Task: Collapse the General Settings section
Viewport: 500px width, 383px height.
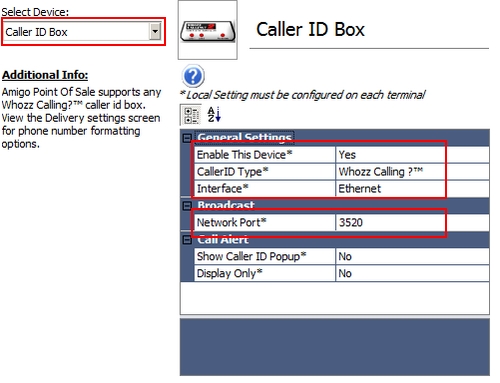Action: point(187,138)
